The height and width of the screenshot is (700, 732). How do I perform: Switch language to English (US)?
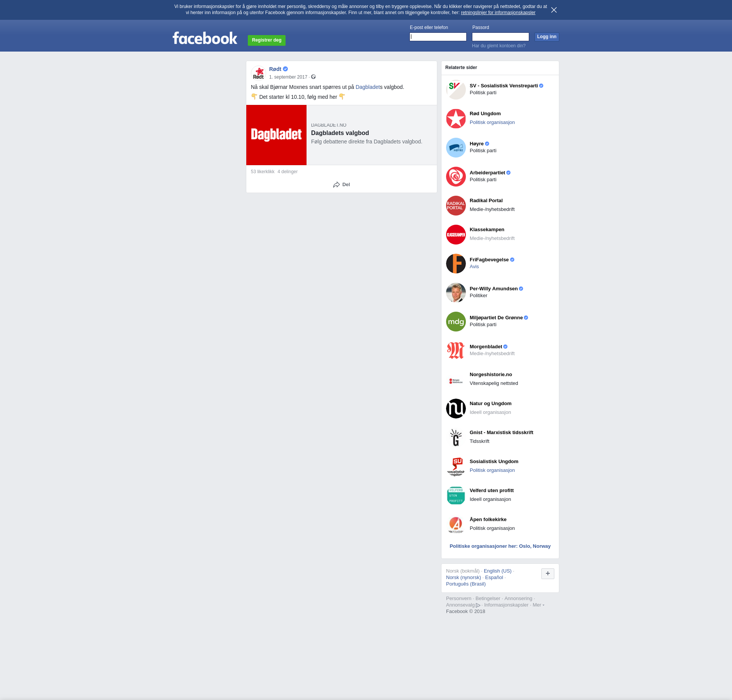tap(498, 571)
